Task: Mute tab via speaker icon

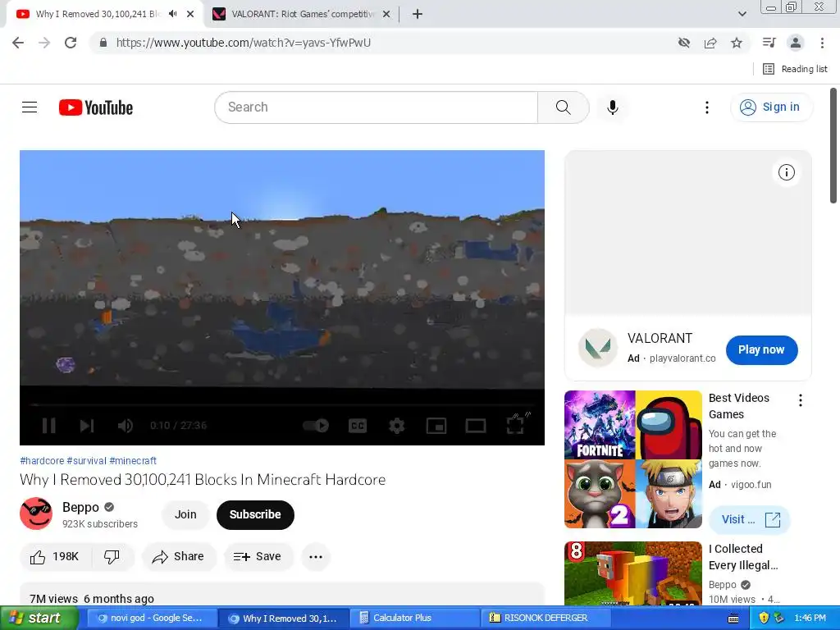Action: [172, 14]
